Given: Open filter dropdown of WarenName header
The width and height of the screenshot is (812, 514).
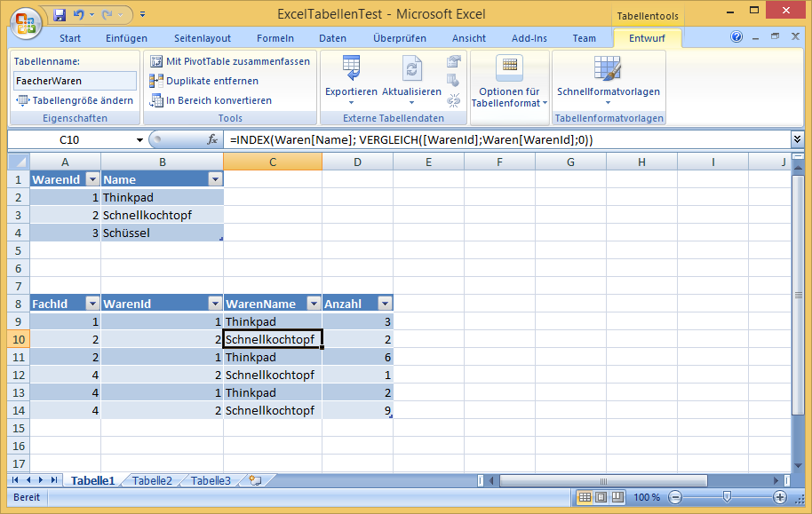Looking at the screenshot, I should coord(314,304).
